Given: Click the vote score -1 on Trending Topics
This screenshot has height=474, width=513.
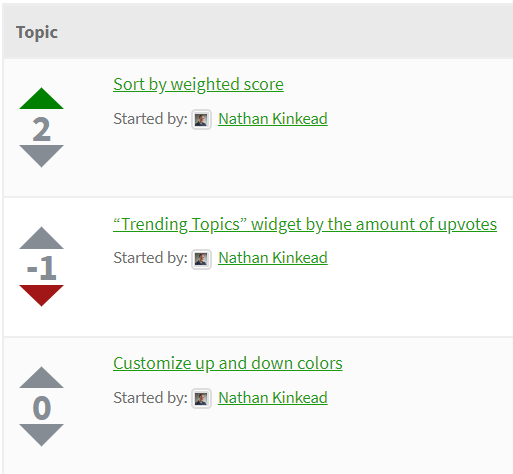Looking at the screenshot, I should tap(41, 268).
